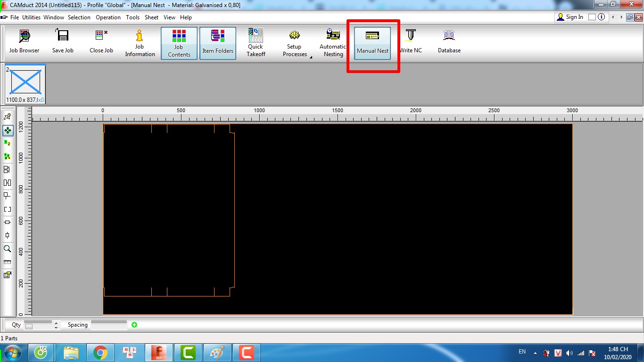Open Paint from the taskbar
644x362 pixels.
click(217, 353)
